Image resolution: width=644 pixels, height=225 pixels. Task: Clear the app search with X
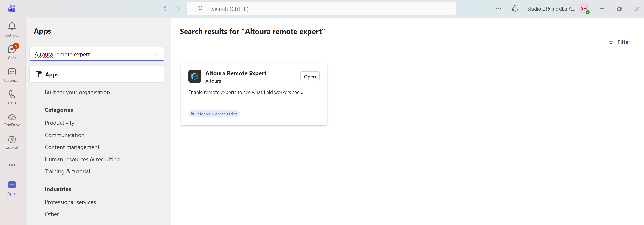click(155, 54)
